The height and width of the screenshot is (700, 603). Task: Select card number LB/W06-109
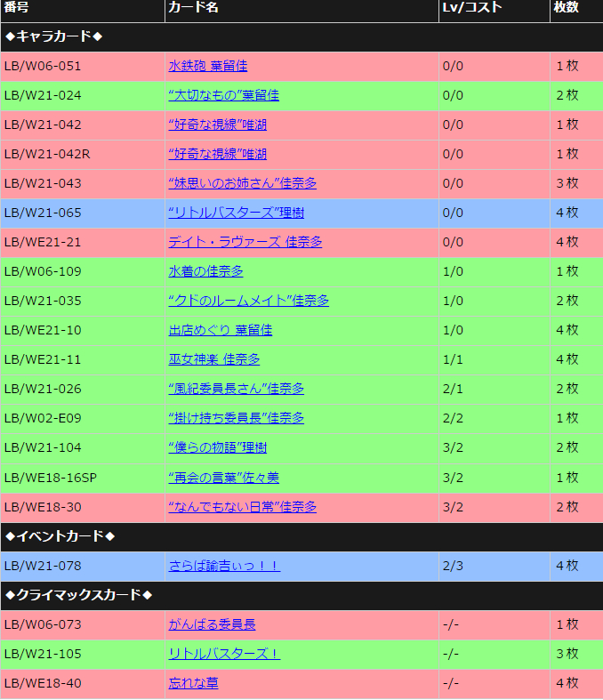tap(43, 272)
